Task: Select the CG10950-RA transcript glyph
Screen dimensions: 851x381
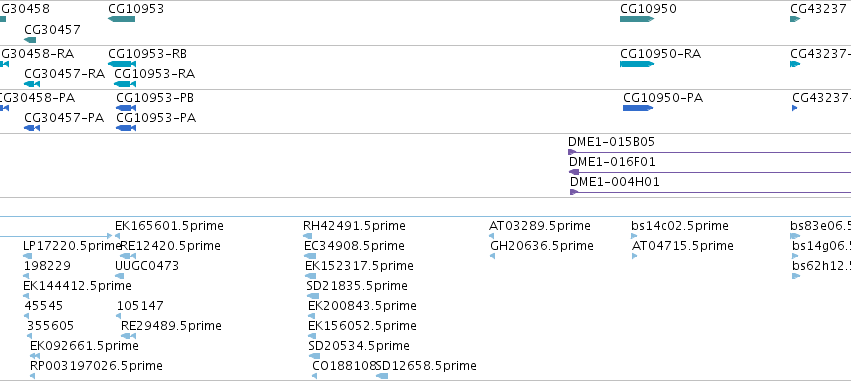Action: pos(637,64)
